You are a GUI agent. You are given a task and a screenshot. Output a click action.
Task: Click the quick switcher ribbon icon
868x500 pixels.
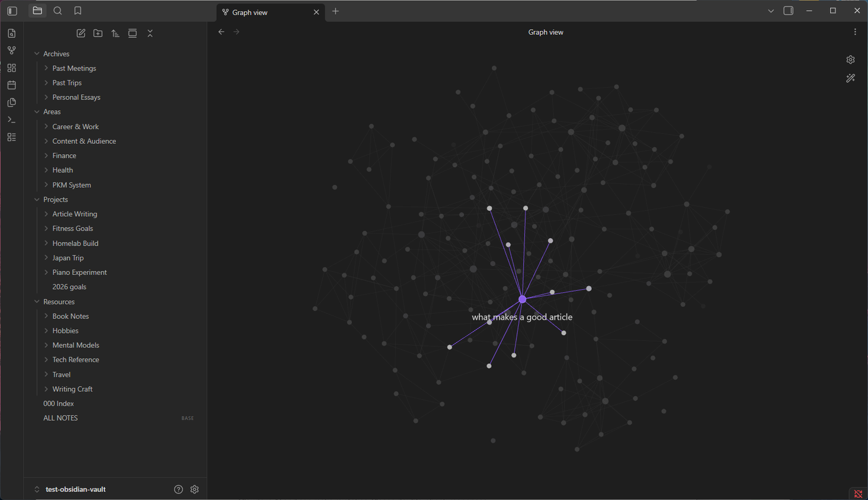tap(12, 33)
